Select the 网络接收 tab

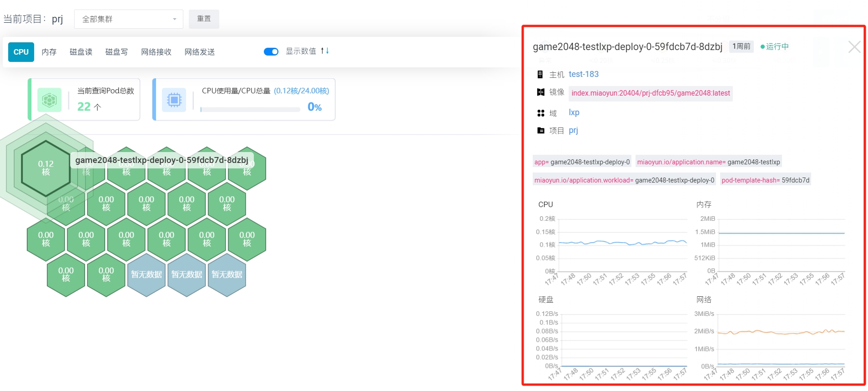(x=156, y=52)
